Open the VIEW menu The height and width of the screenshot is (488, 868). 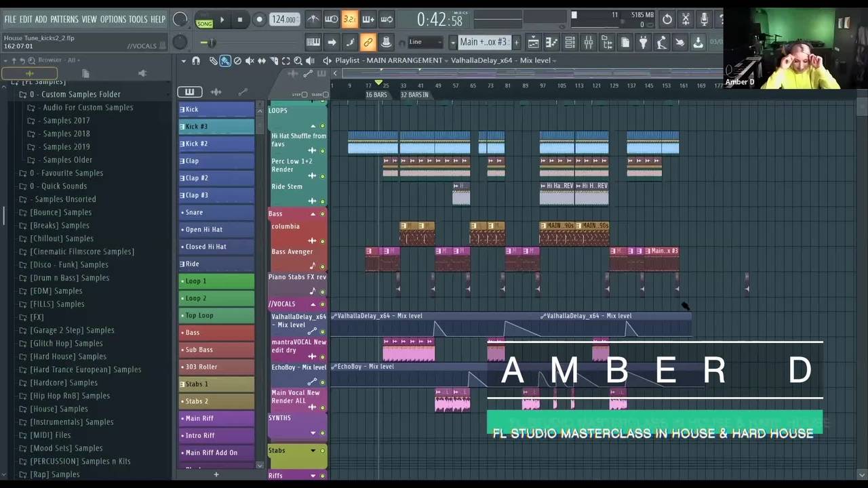point(89,20)
